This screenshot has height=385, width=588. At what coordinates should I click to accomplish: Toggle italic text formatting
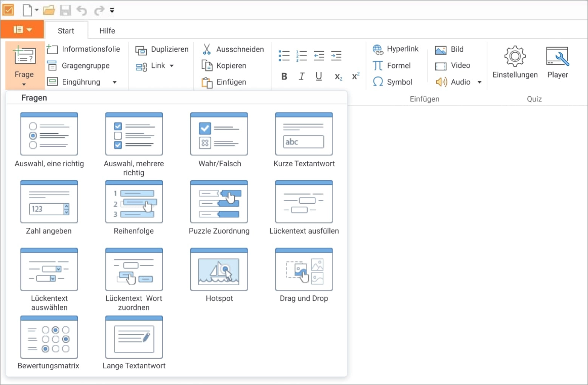(302, 76)
